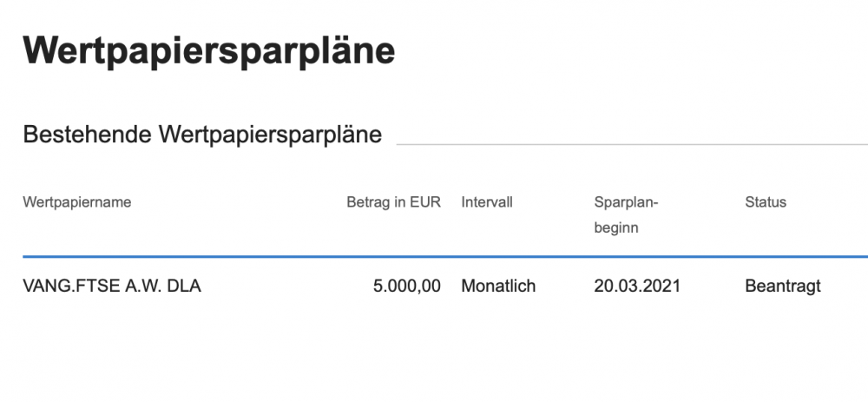Viewport: 868px width, 402px height.
Task: Click the Wertpapiersparpläne page heading
Action: click(x=209, y=50)
